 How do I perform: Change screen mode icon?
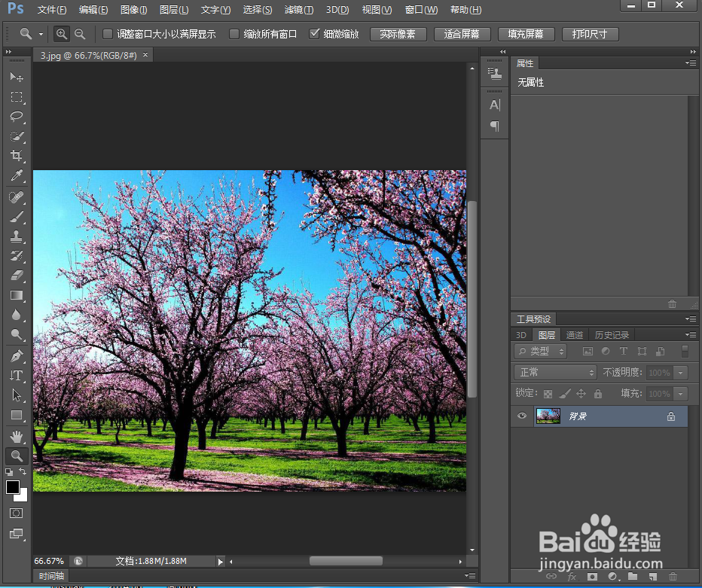pos(17,533)
